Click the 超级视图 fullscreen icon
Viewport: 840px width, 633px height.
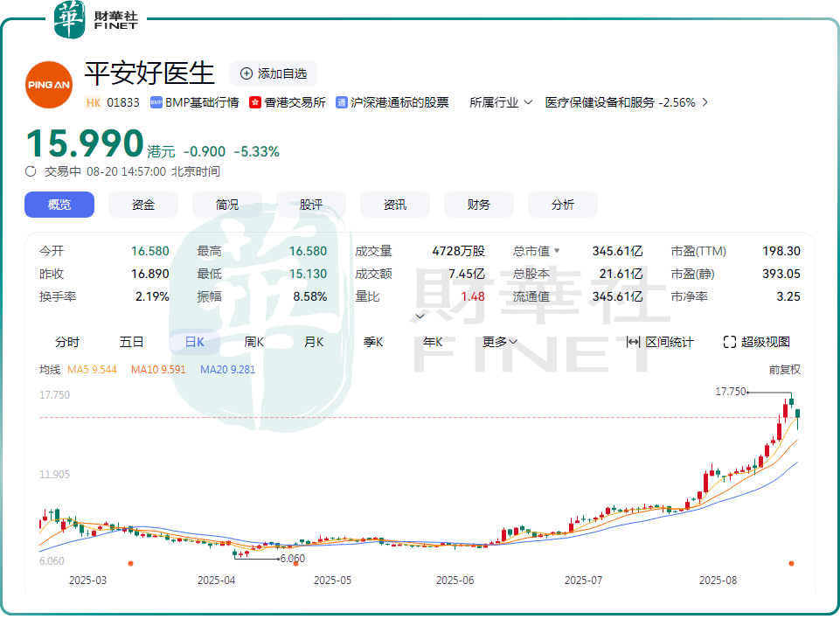coord(729,342)
